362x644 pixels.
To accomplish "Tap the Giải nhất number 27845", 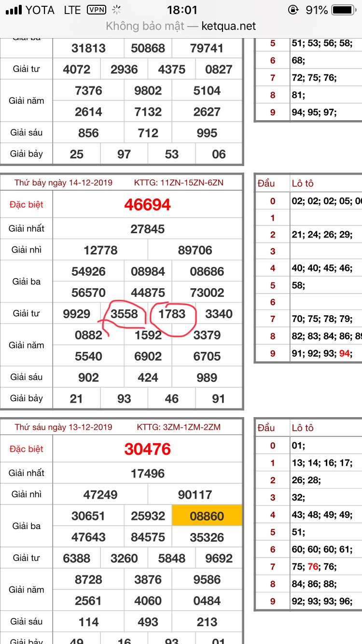I will tap(148, 229).
